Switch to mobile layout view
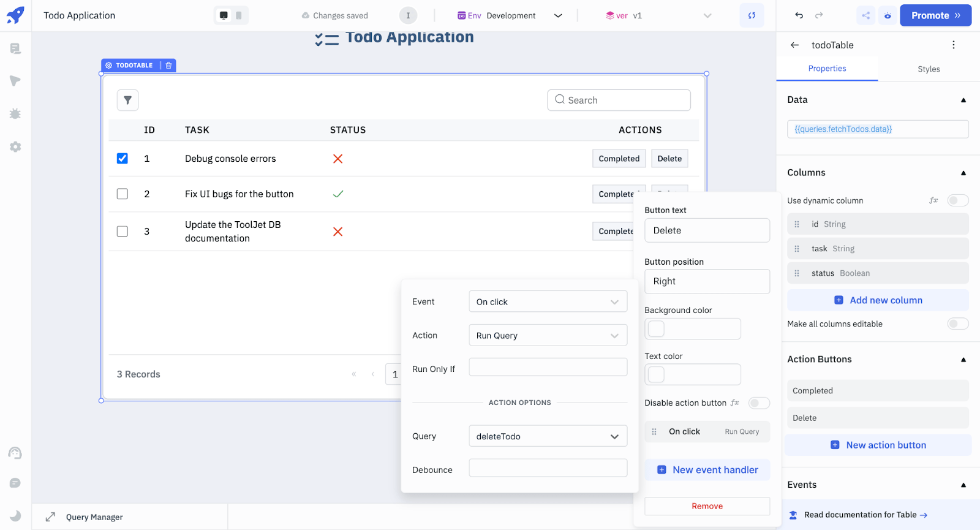This screenshot has width=980, height=530. (x=239, y=15)
